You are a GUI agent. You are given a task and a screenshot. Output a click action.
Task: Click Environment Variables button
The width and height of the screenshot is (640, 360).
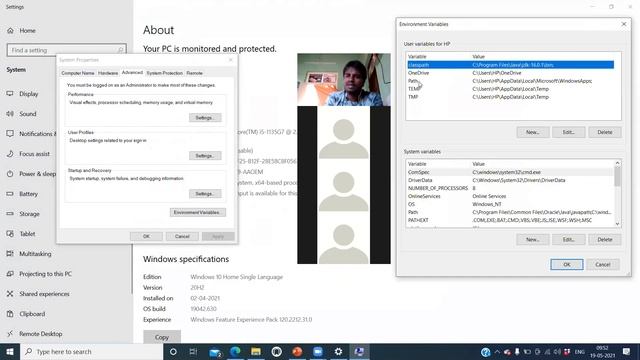[x=198, y=212]
